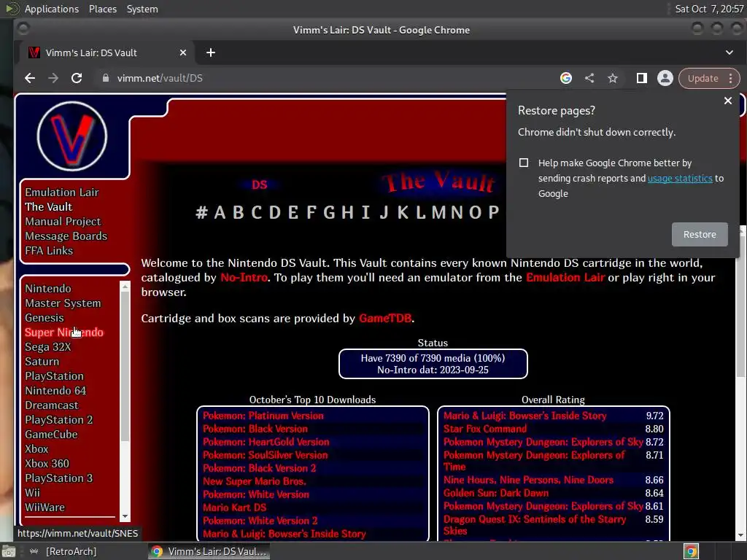Select the Xbox 360 console link
The width and height of the screenshot is (747, 560).
pyautogui.click(x=47, y=463)
